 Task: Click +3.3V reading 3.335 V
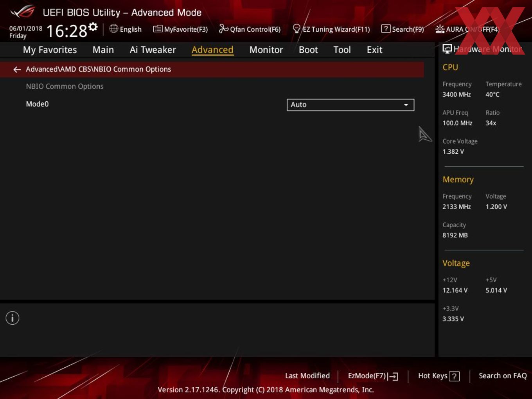[x=453, y=319]
